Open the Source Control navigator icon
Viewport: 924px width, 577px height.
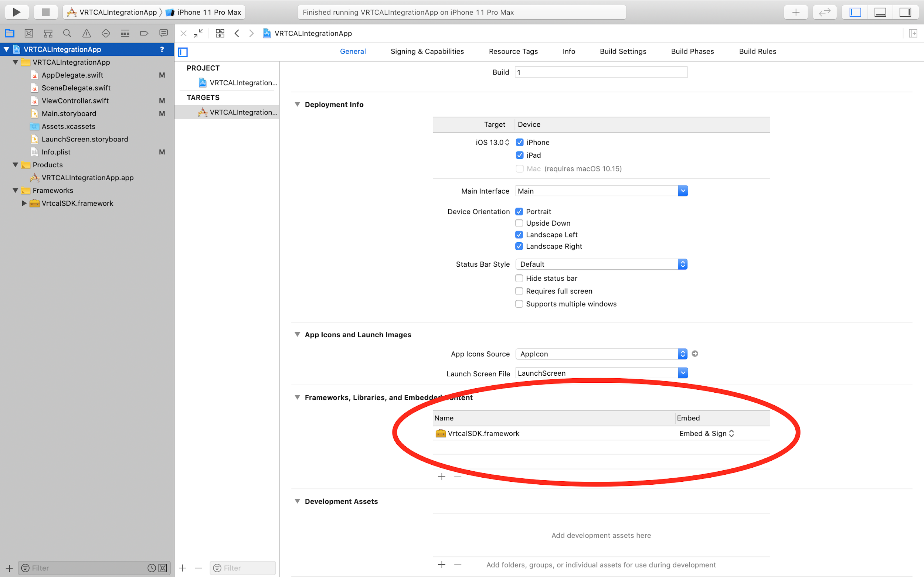click(x=28, y=34)
